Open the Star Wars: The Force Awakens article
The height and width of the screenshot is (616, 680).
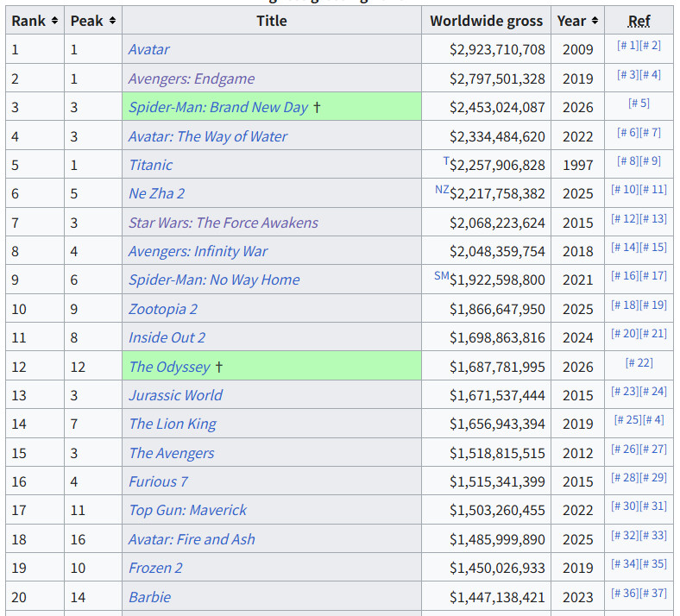224,223
